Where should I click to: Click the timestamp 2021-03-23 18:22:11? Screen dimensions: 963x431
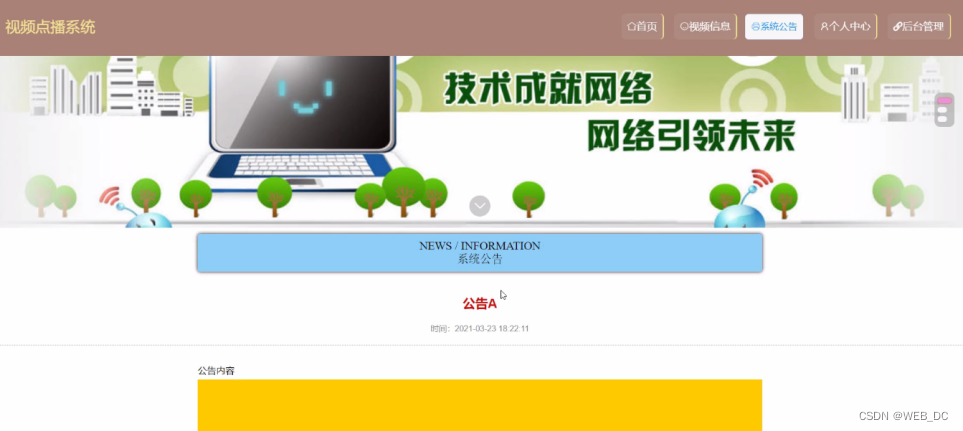(491, 329)
